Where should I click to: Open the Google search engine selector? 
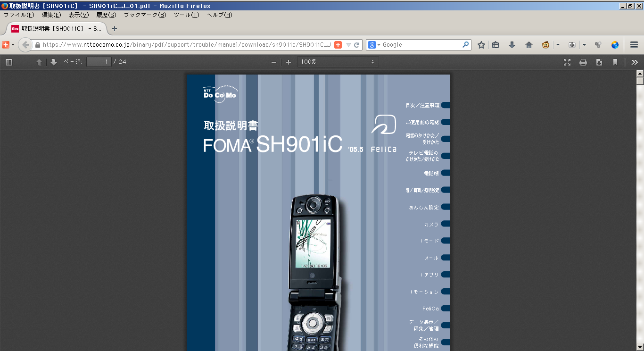[x=374, y=45]
